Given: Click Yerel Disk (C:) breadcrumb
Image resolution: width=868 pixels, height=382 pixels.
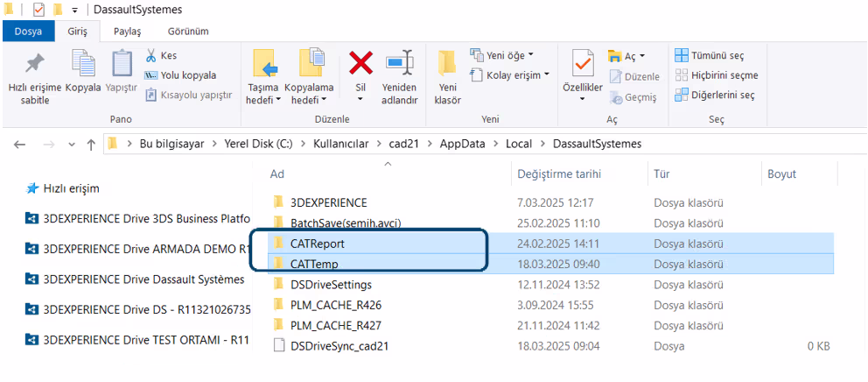Looking at the screenshot, I should click(260, 145).
